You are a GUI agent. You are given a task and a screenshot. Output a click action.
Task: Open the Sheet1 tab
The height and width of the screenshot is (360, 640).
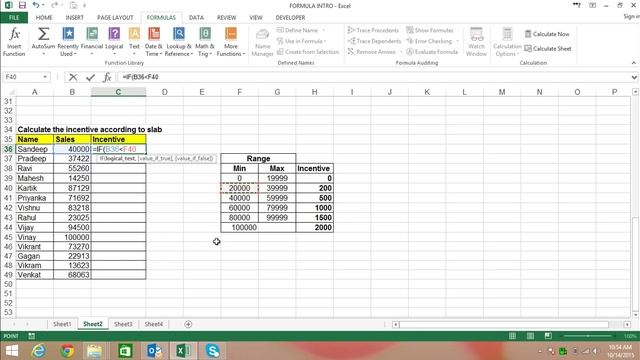point(62,324)
